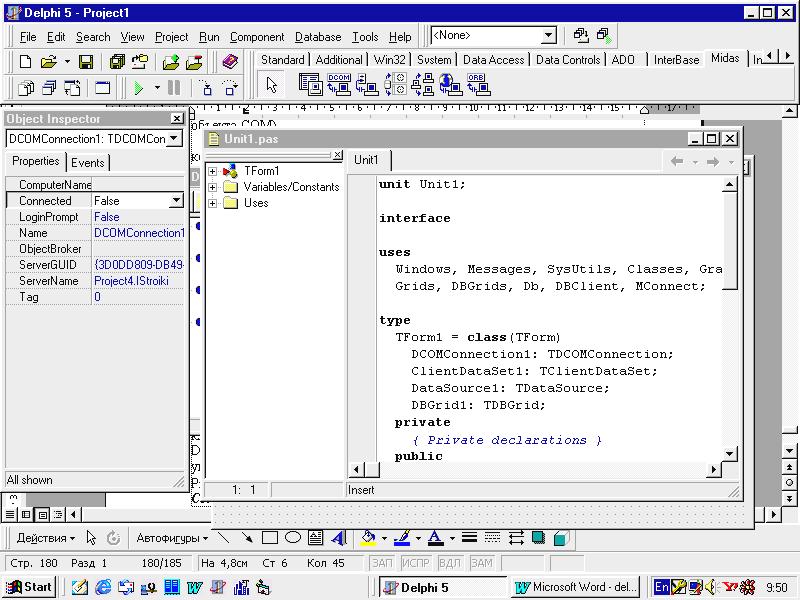Click Word's Fill Color bucket icon

368,538
